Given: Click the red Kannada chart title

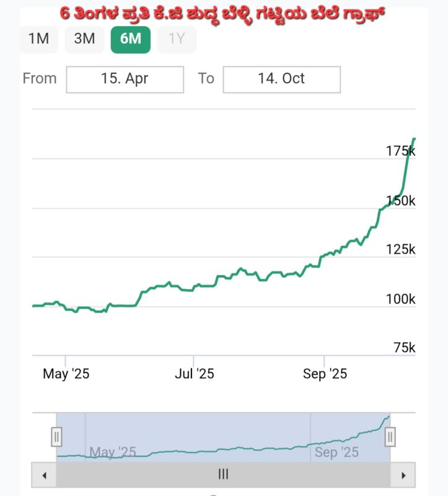Looking at the screenshot, I should 223,12.
